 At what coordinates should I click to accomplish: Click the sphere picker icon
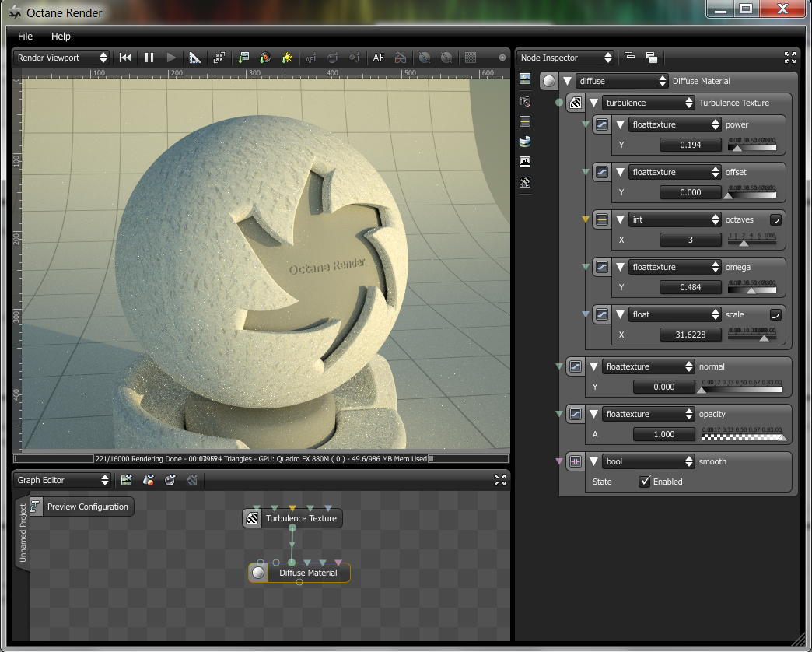[332, 58]
